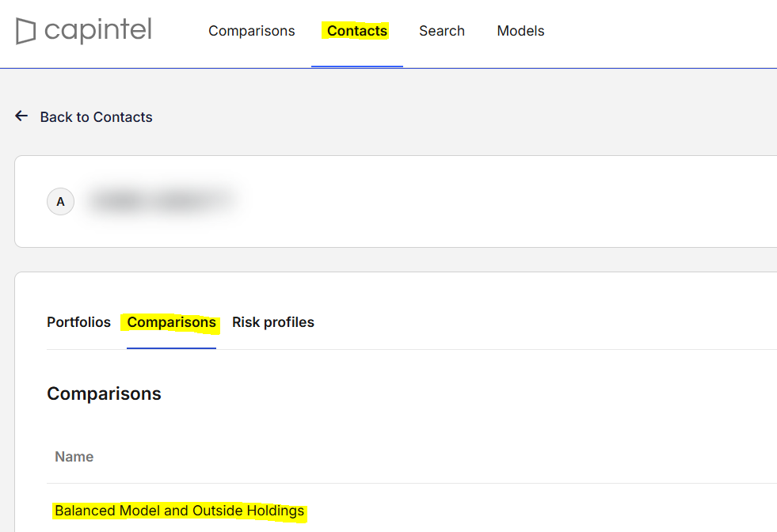This screenshot has width=777, height=532.
Task: Switch to the Risk profiles tab
Action: [x=273, y=322]
